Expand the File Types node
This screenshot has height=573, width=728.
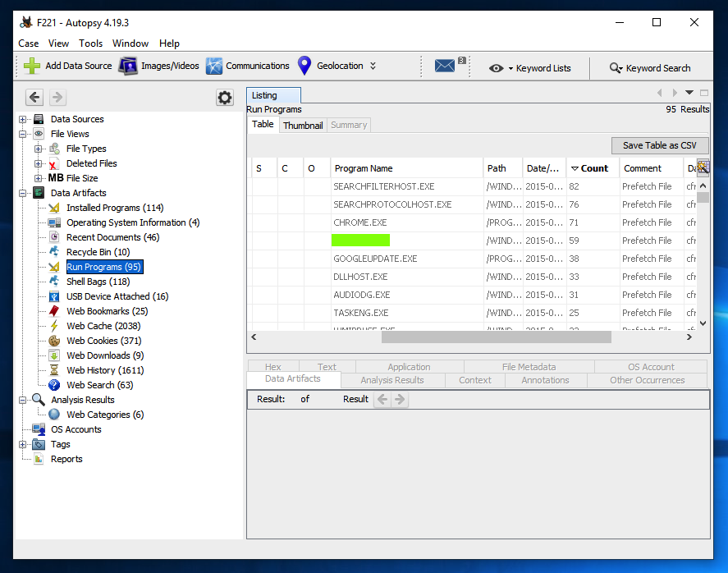tap(38, 149)
